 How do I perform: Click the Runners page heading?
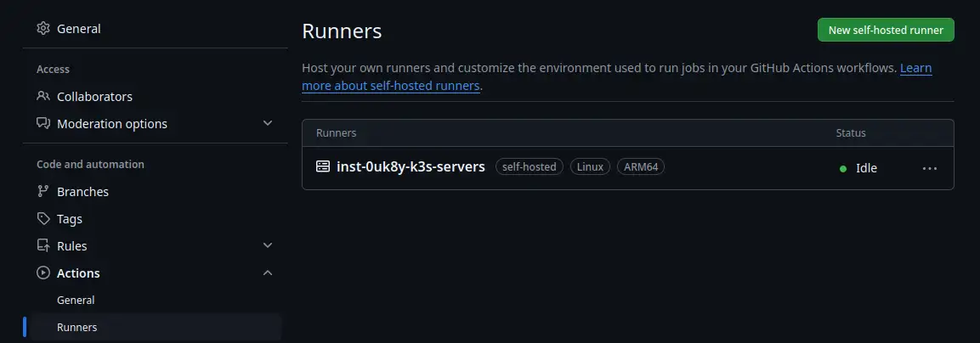pos(342,31)
